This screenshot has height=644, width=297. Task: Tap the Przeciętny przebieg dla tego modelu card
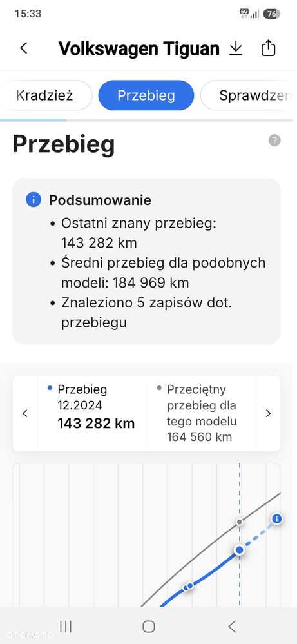click(201, 413)
